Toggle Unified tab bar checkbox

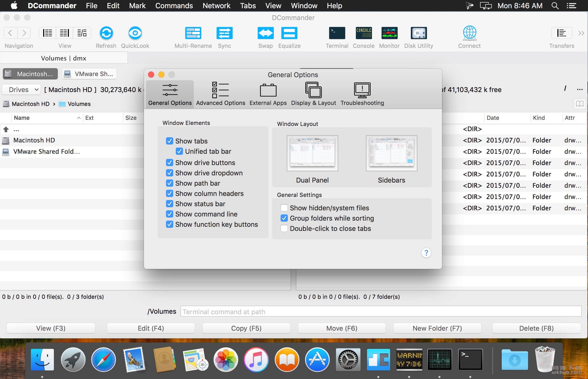click(x=179, y=151)
